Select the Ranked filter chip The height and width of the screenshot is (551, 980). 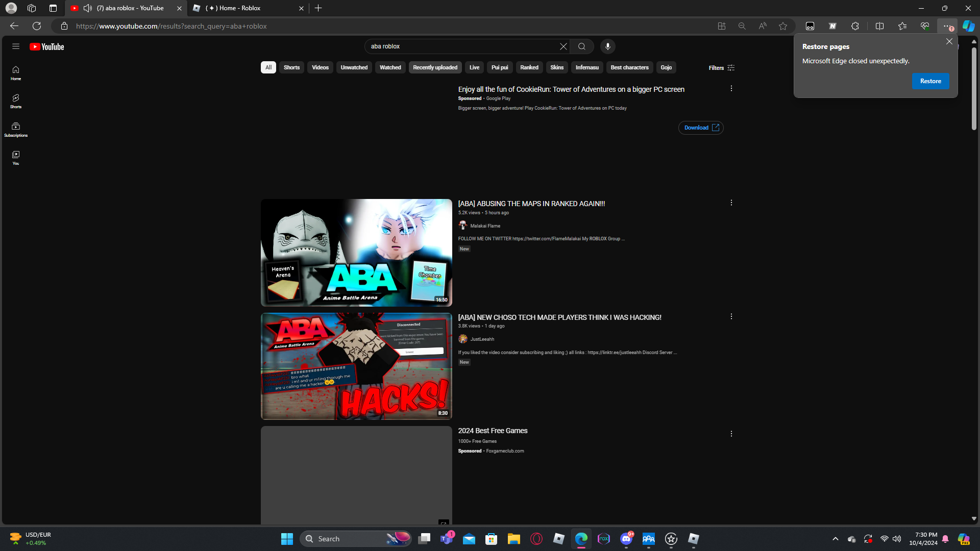click(x=529, y=67)
